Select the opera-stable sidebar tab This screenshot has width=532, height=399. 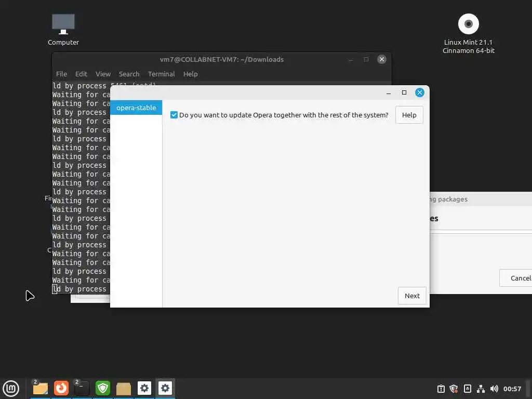point(136,108)
